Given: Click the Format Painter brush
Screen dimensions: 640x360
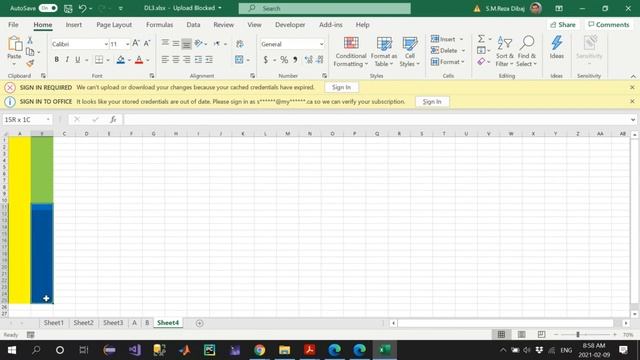Looking at the screenshot, I should click(x=30, y=63).
